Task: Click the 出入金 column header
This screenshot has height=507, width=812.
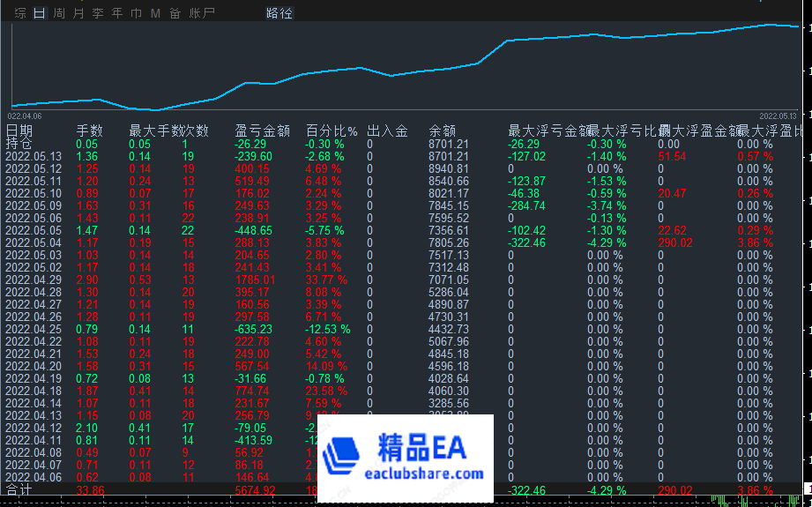Action: [387, 131]
